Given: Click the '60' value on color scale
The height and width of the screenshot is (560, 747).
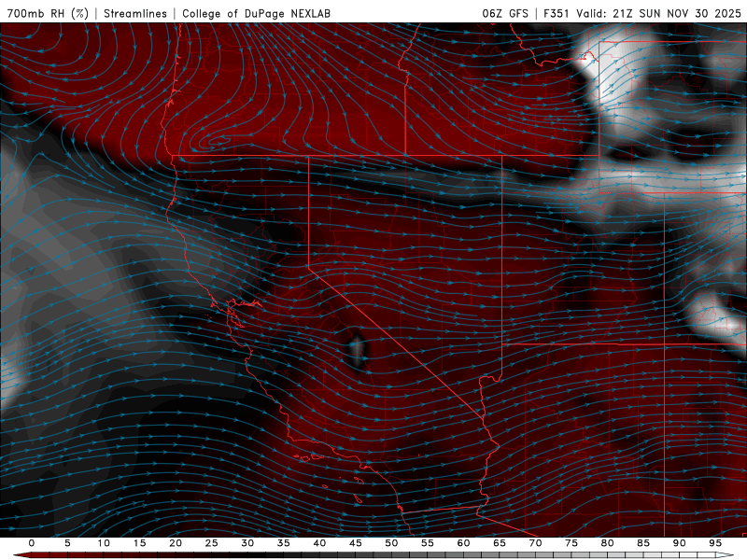Looking at the screenshot, I should pos(463,543).
